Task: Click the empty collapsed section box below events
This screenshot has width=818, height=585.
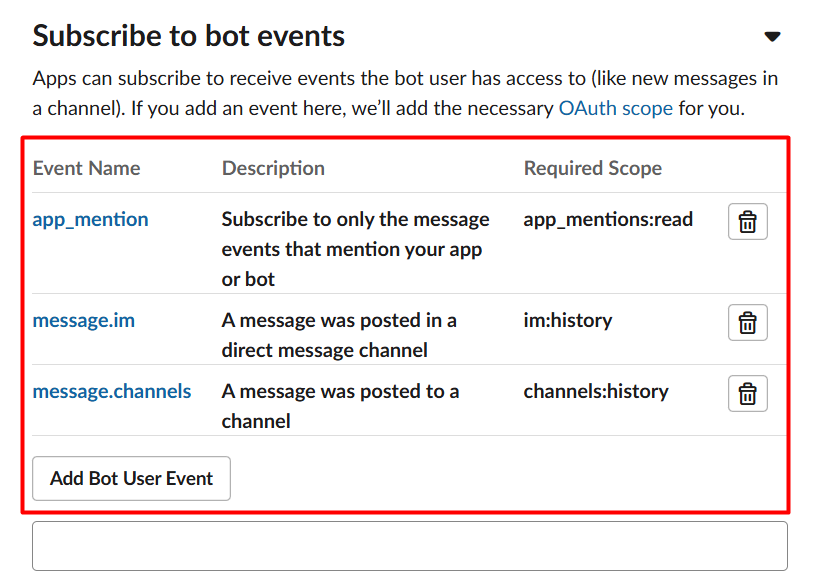Action: click(x=410, y=546)
